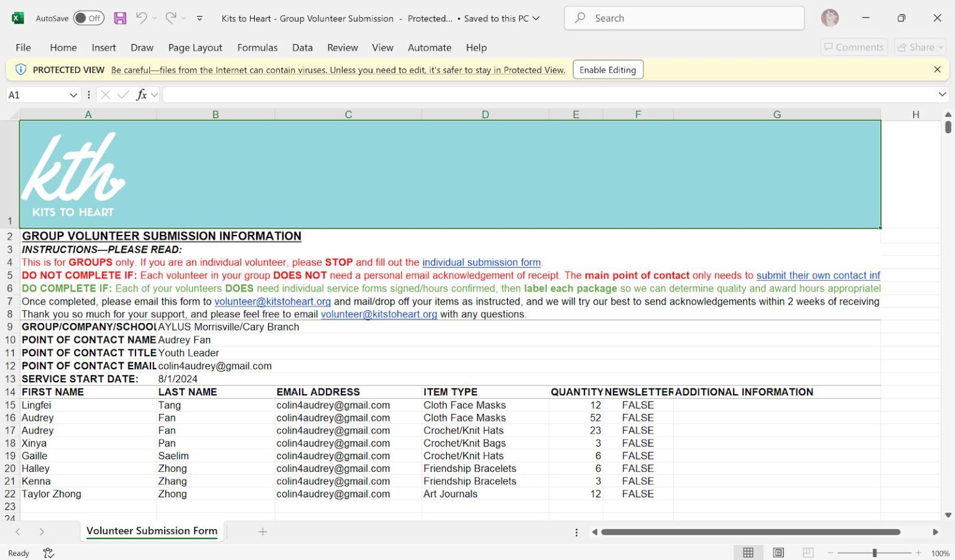The width and height of the screenshot is (955, 560).
Task: Add a new sheet with plus icon
Action: point(262,531)
